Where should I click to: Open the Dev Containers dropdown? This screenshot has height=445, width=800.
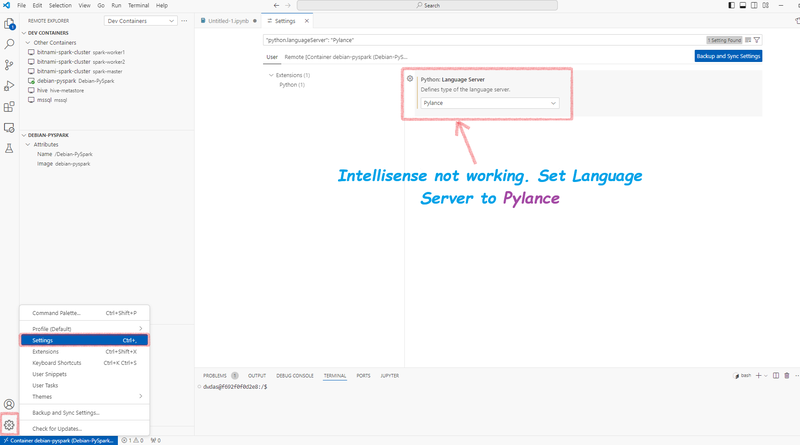(141, 21)
